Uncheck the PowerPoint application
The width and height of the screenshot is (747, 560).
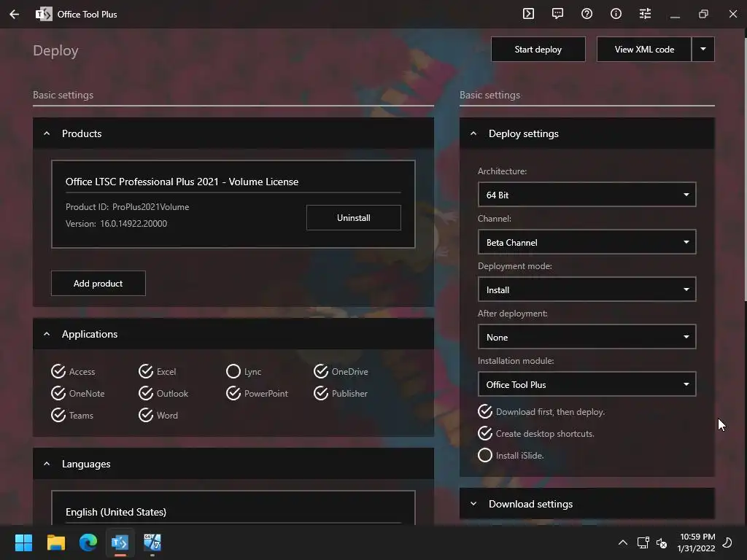click(x=258, y=393)
